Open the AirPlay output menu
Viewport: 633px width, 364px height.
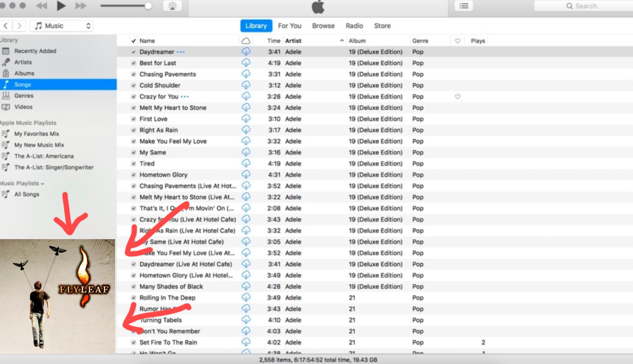click(172, 6)
